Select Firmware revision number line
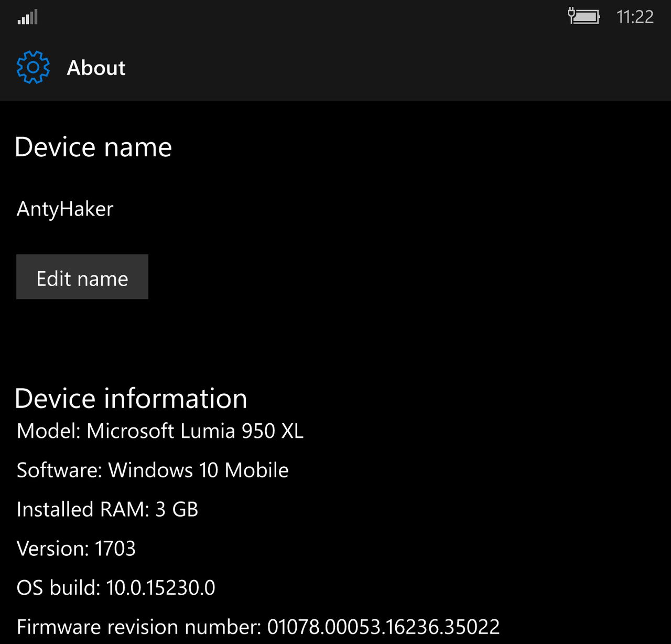The image size is (671, 644). click(x=258, y=627)
